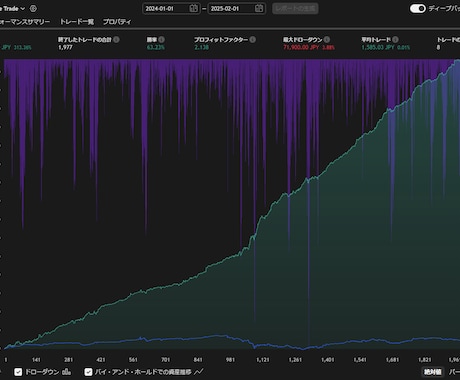Open calendar for end date 2025-02-01
Viewport: 460px width, 380px height.
point(259,9)
